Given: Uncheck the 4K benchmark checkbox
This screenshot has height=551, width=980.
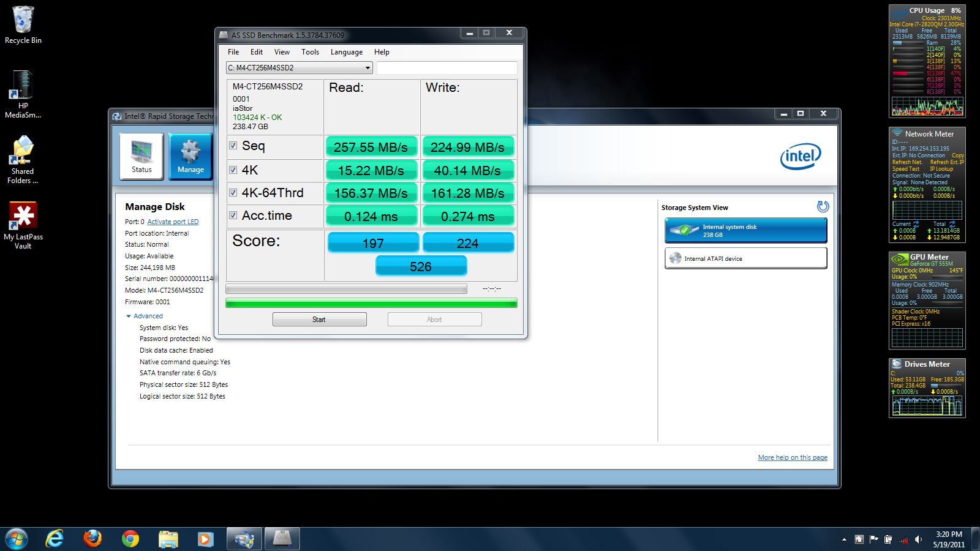Looking at the screenshot, I should click(x=233, y=170).
